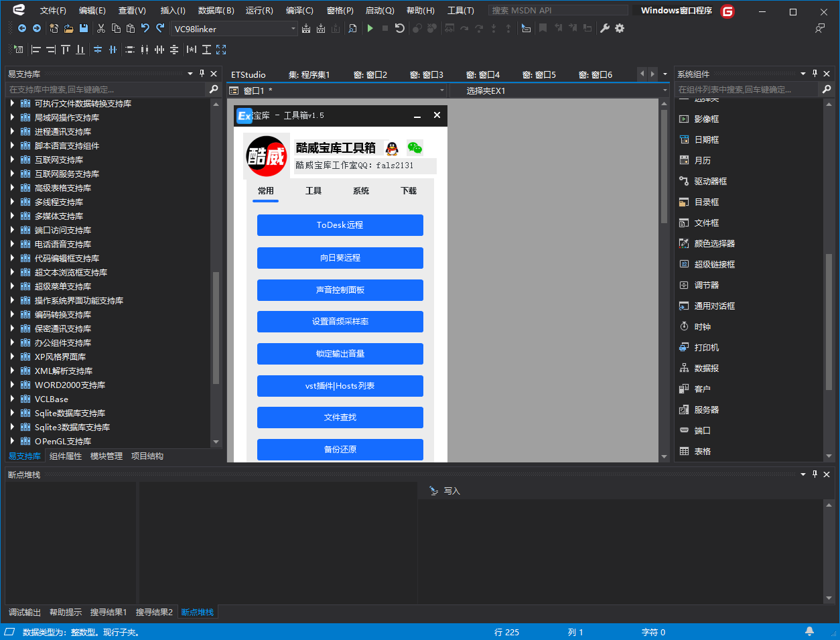Click the 设置音频采样率 button

click(x=340, y=322)
